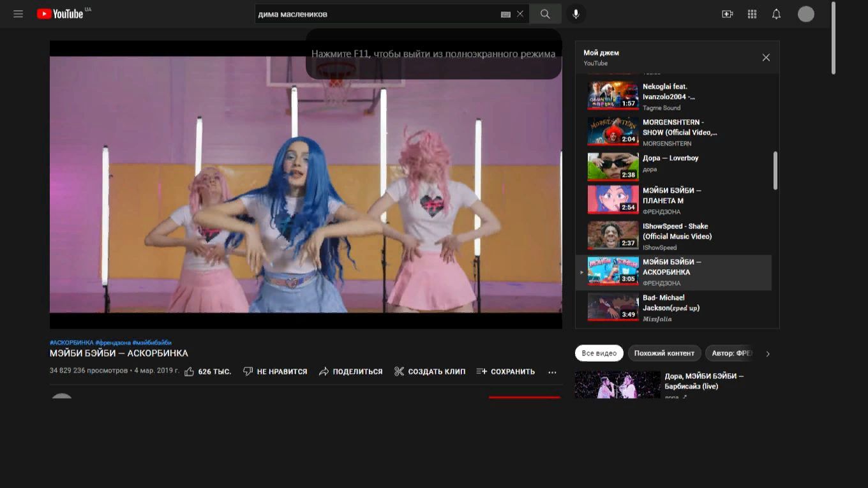Start voice search with microphone icon
The width and height of the screenshot is (868, 488).
576,14
